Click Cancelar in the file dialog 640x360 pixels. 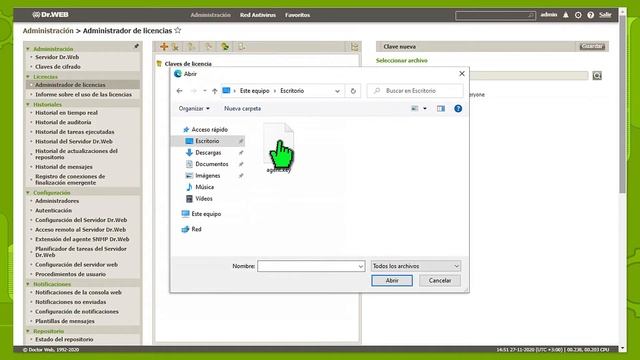(x=440, y=280)
